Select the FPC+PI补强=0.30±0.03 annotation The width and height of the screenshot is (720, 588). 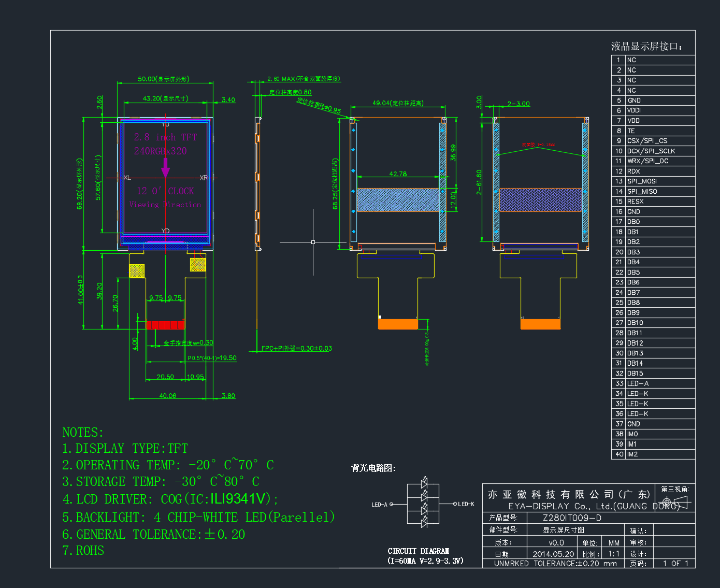tap(297, 349)
